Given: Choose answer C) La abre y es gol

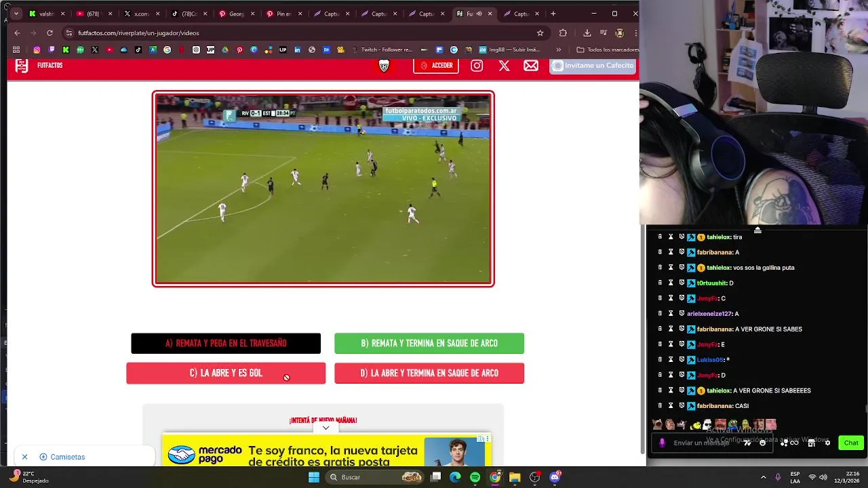Looking at the screenshot, I should (x=226, y=373).
